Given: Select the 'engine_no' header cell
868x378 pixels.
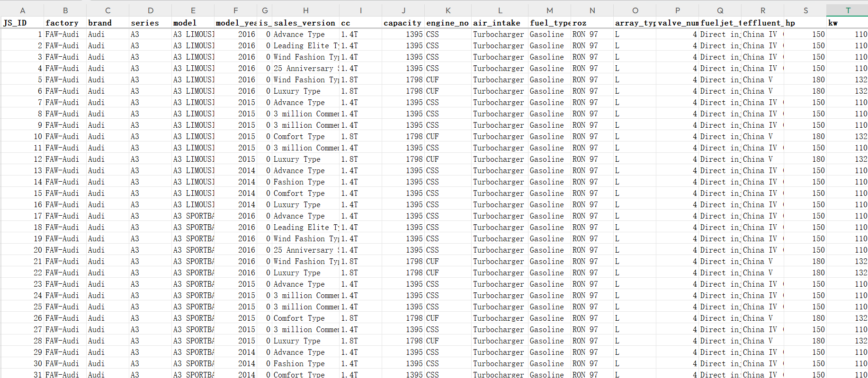Looking at the screenshot, I should pyautogui.click(x=447, y=23).
